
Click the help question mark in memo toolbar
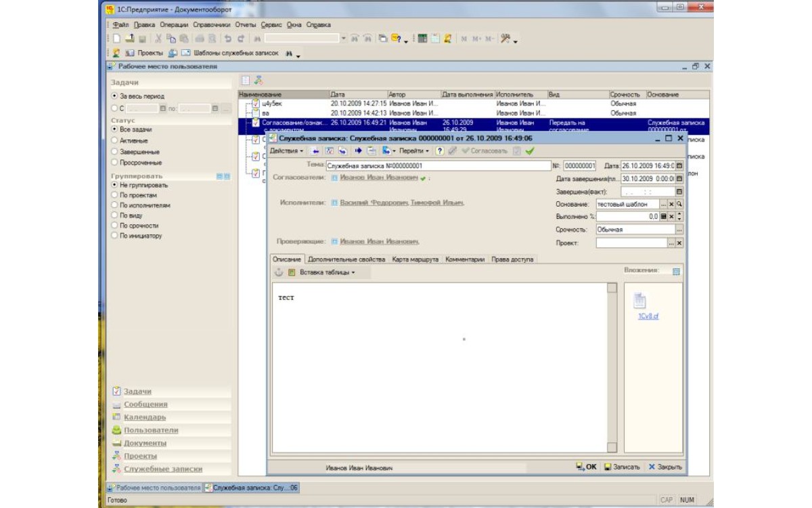pos(439,150)
